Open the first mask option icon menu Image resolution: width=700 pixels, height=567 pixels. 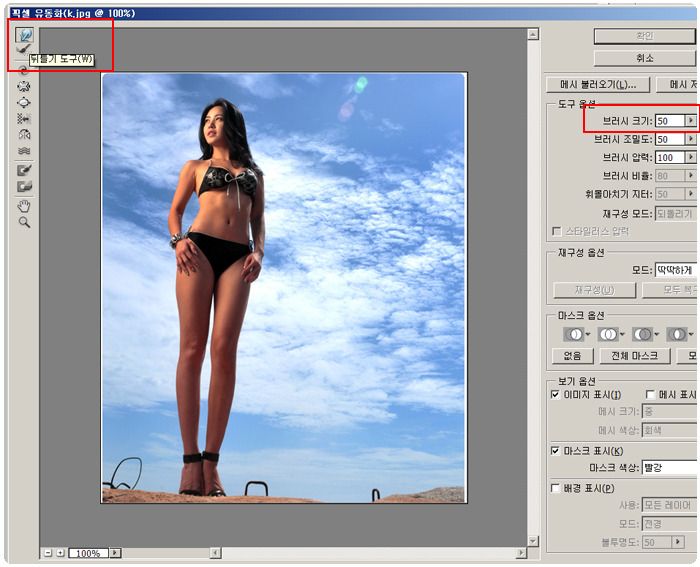(577, 334)
